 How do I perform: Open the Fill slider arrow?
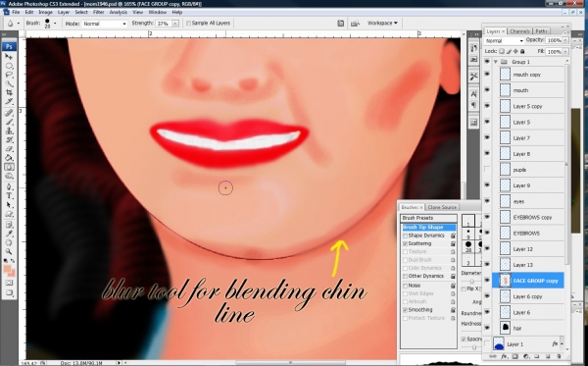(x=565, y=51)
